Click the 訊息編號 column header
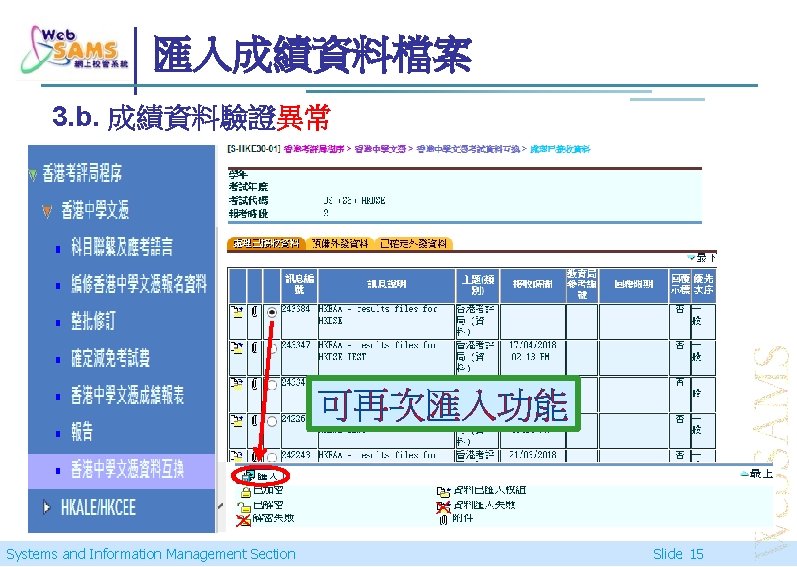This screenshot has height=567, width=797. (299, 285)
